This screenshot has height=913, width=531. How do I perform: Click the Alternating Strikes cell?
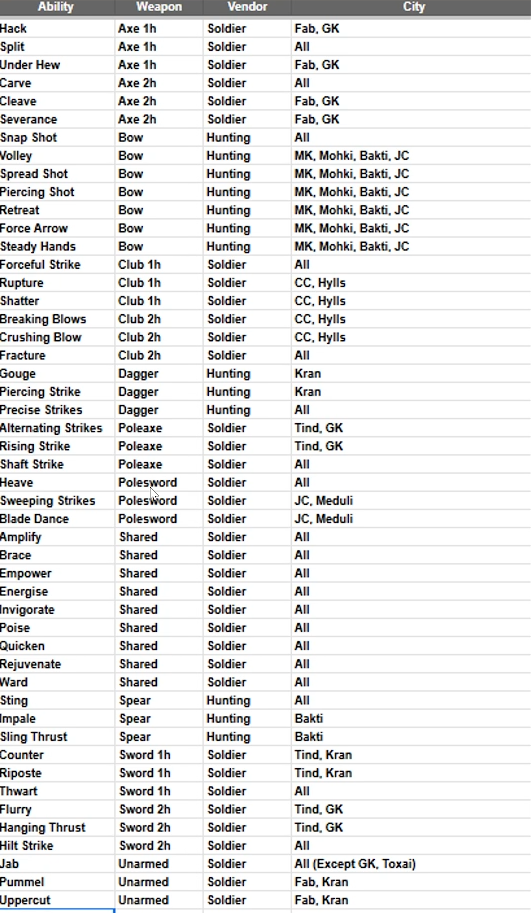[56, 428]
